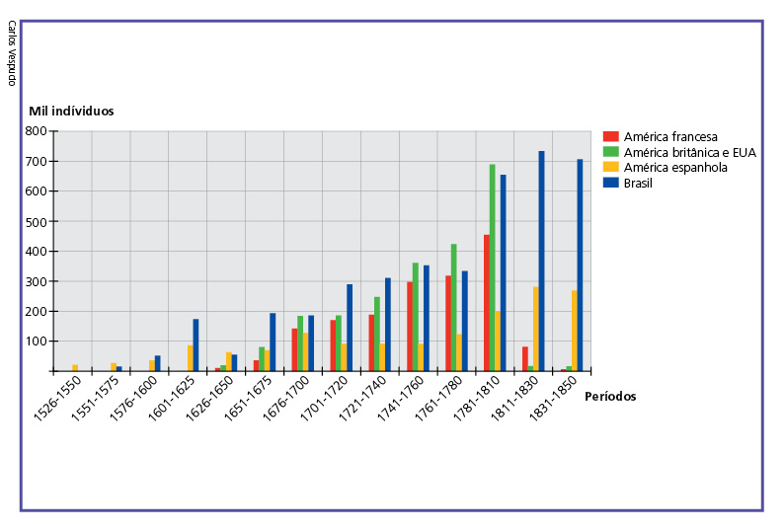Click the vertical "Carlos Vespúcio" credit text
Viewport: 784px width, 532px height.
11,52
